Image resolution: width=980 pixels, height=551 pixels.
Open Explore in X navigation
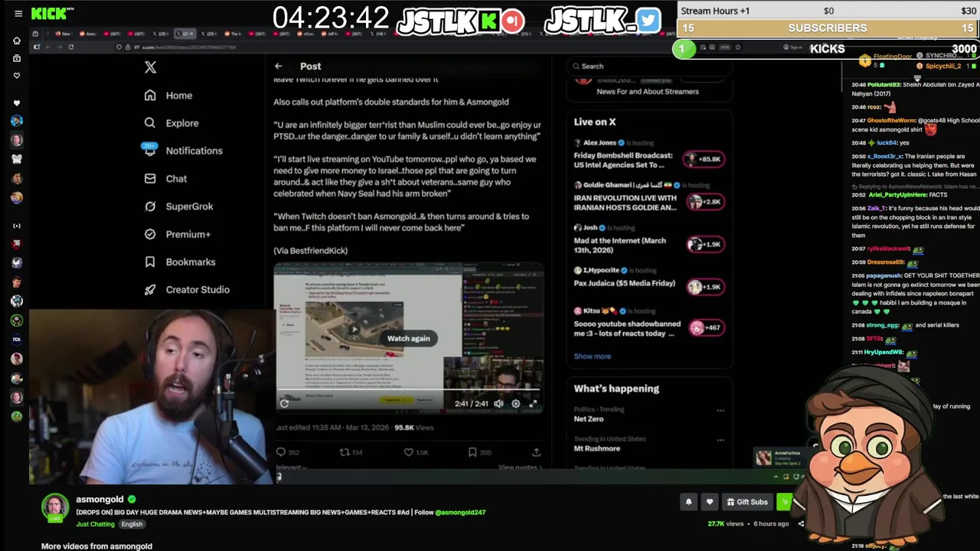pyautogui.click(x=171, y=123)
